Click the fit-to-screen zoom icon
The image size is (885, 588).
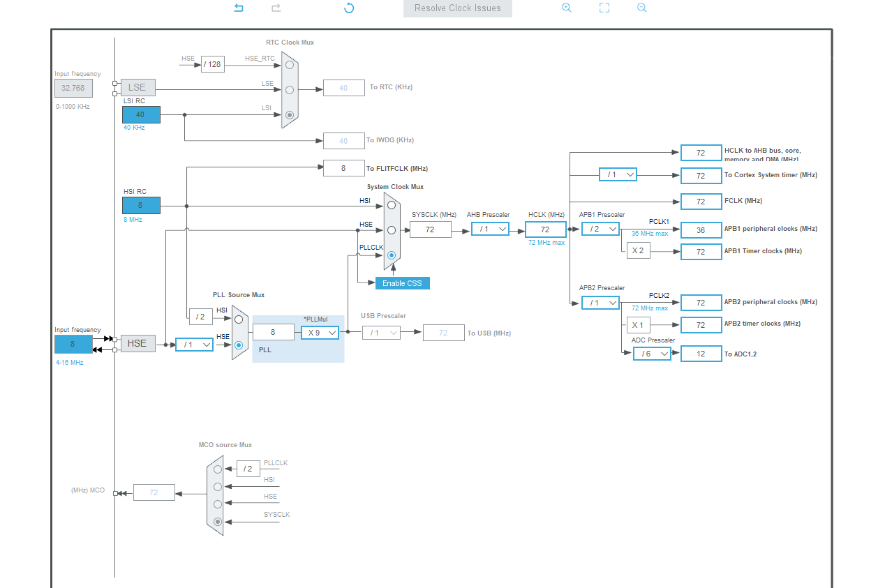click(x=604, y=8)
